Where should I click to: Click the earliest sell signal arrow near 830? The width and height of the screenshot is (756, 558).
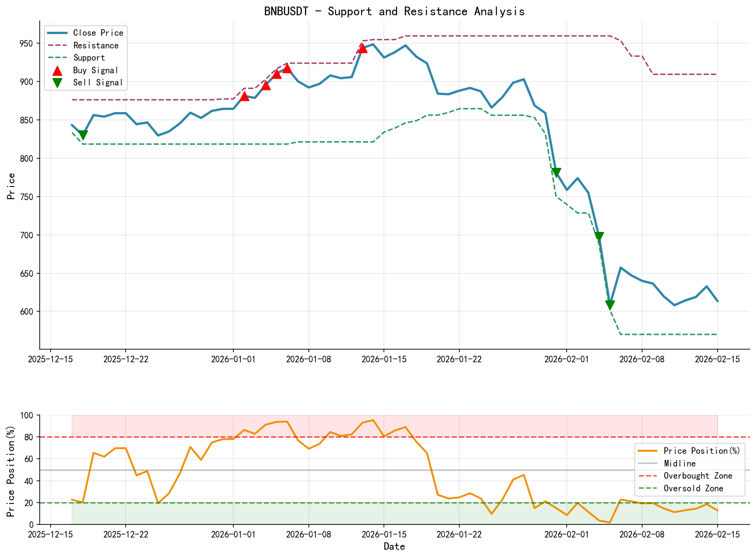83,134
